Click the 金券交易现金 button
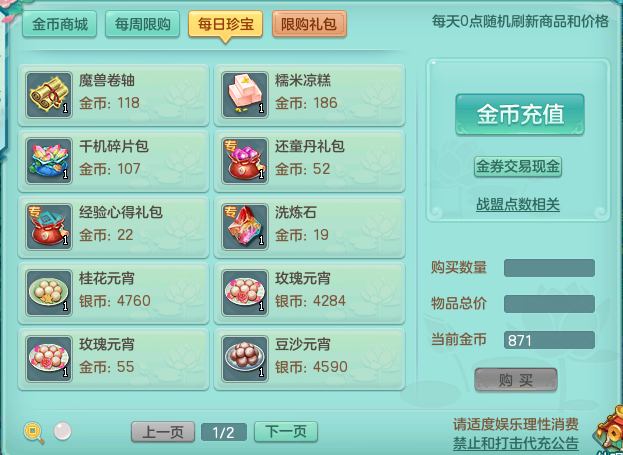This screenshot has height=455, width=623. 518,167
